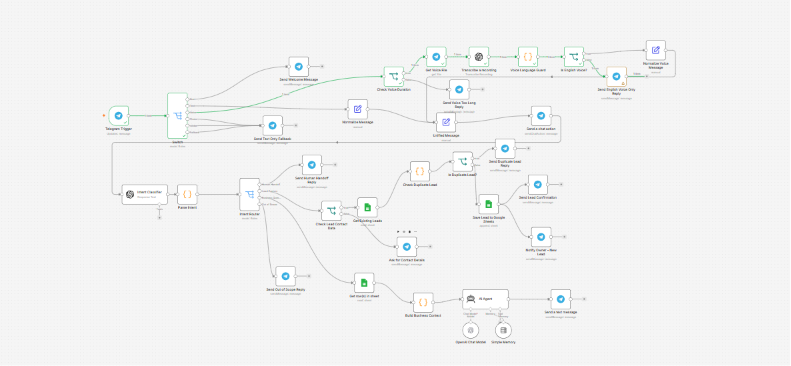Screen dimensions: 791x366
Task: Add node after Ask for Contact Details output
Action: 430,247
